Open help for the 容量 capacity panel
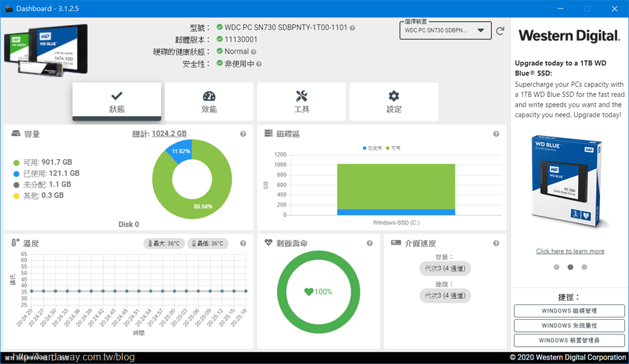629x364 pixels. pos(243,134)
